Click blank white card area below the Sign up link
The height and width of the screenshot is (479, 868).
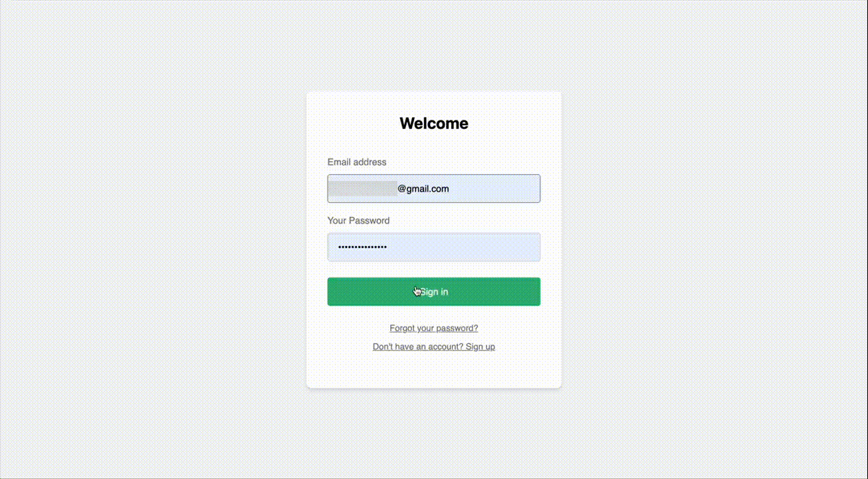433,371
